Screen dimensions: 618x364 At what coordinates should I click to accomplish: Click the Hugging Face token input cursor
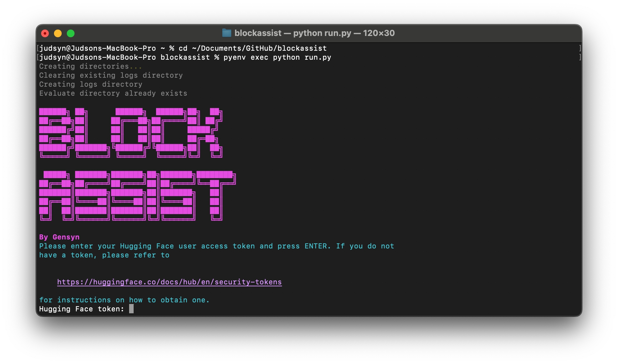click(x=131, y=309)
